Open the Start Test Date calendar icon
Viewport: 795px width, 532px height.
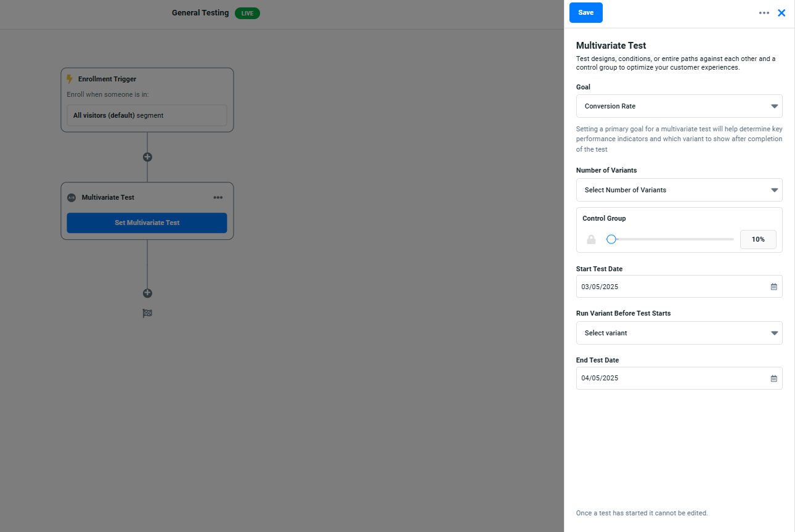coord(773,287)
